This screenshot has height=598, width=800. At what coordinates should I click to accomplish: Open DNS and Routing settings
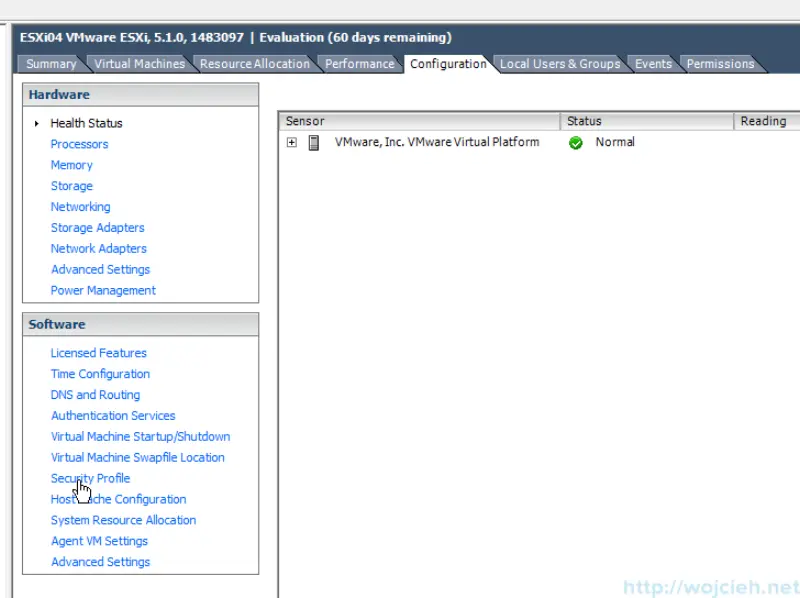pyautogui.click(x=94, y=394)
